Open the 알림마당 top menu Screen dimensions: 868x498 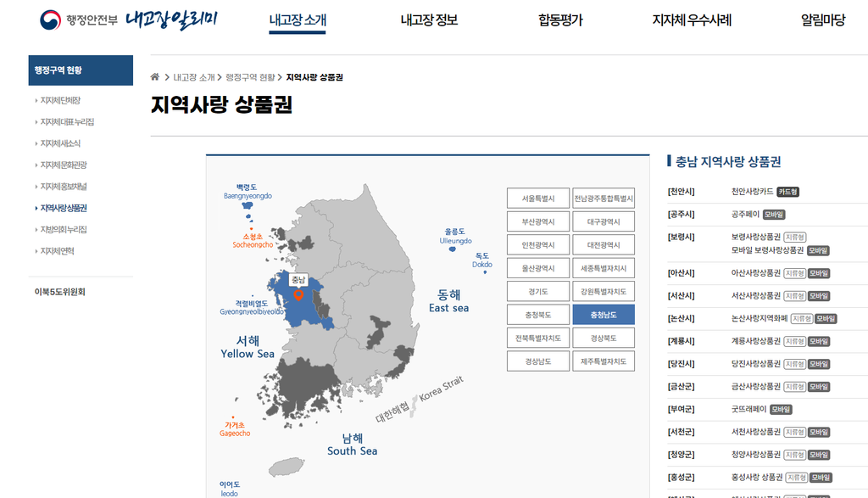click(823, 20)
